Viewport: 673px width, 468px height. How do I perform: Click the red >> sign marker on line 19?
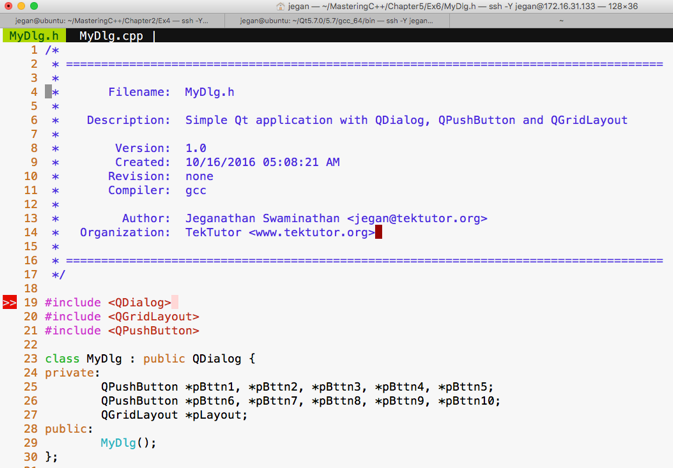coord(9,302)
